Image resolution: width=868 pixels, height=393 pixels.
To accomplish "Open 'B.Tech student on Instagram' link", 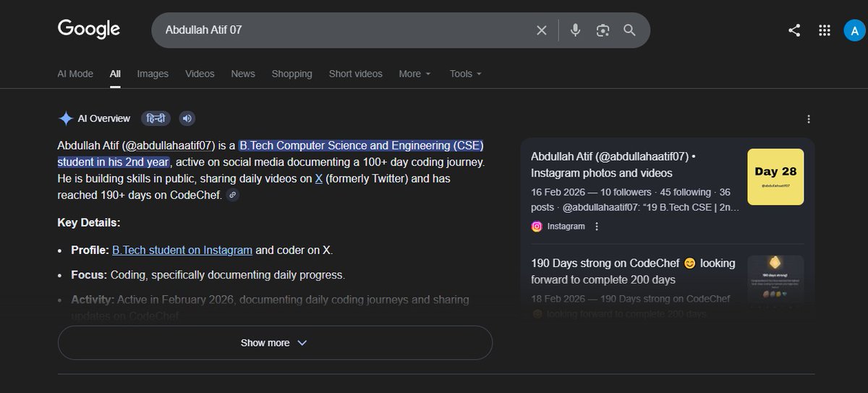I will click(182, 250).
